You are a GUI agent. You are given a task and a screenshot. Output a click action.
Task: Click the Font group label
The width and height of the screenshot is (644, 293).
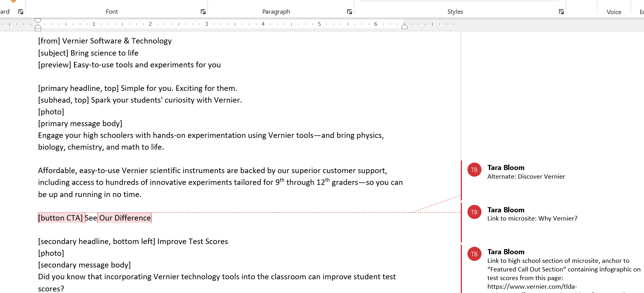112,12
